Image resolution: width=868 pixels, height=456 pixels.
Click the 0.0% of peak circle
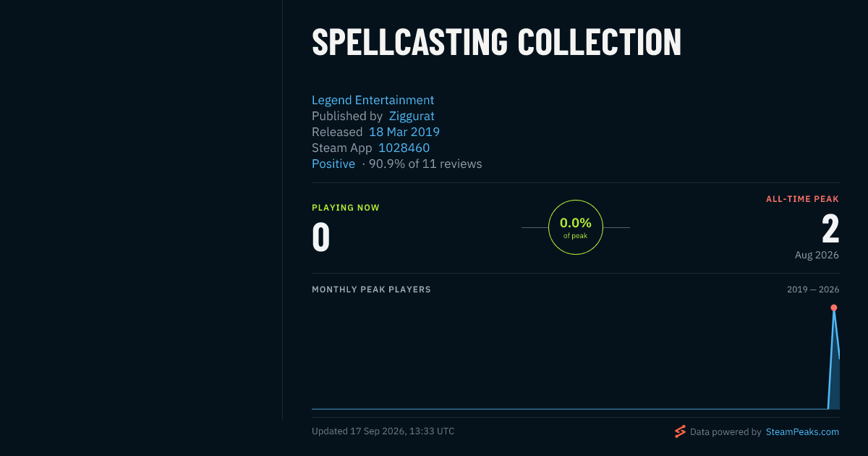coord(576,227)
